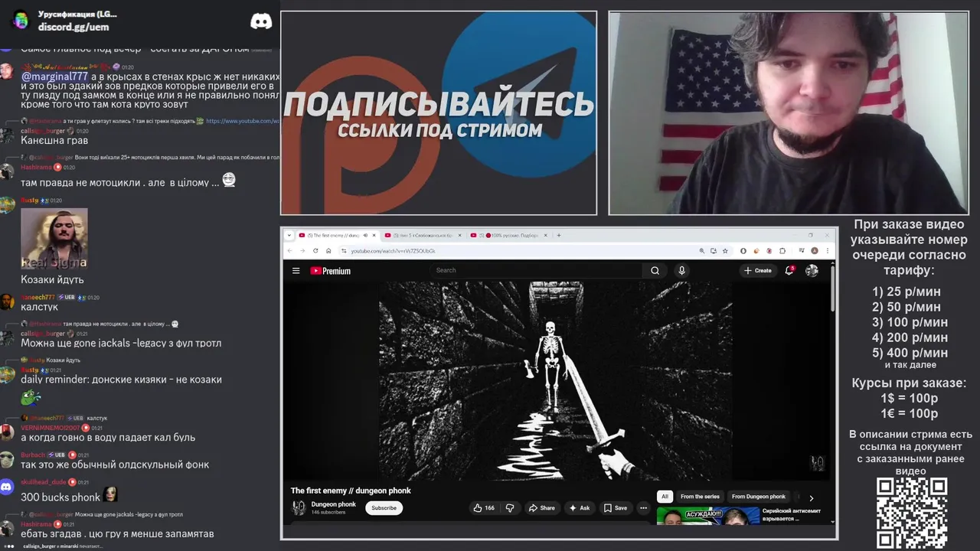Click the discord.gg/uem server text

(x=73, y=27)
